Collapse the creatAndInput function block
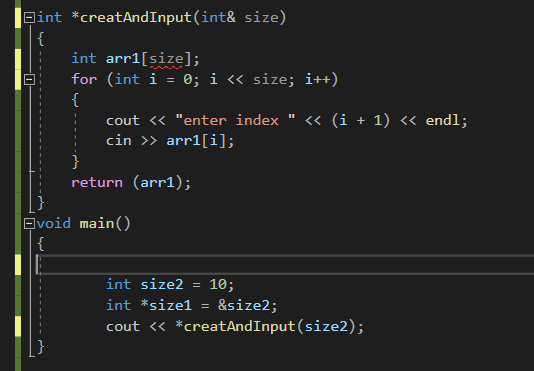This screenshot has width=534, height=371. (29, 18)
